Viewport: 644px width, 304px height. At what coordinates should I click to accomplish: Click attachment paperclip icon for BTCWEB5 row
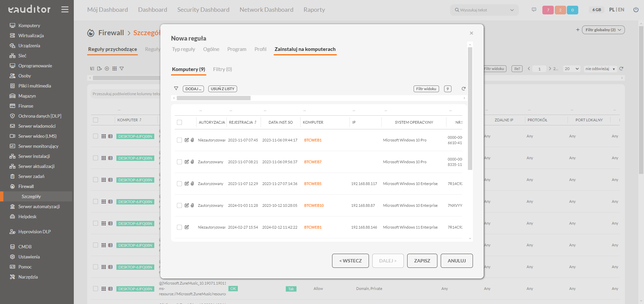pos(193,184)
